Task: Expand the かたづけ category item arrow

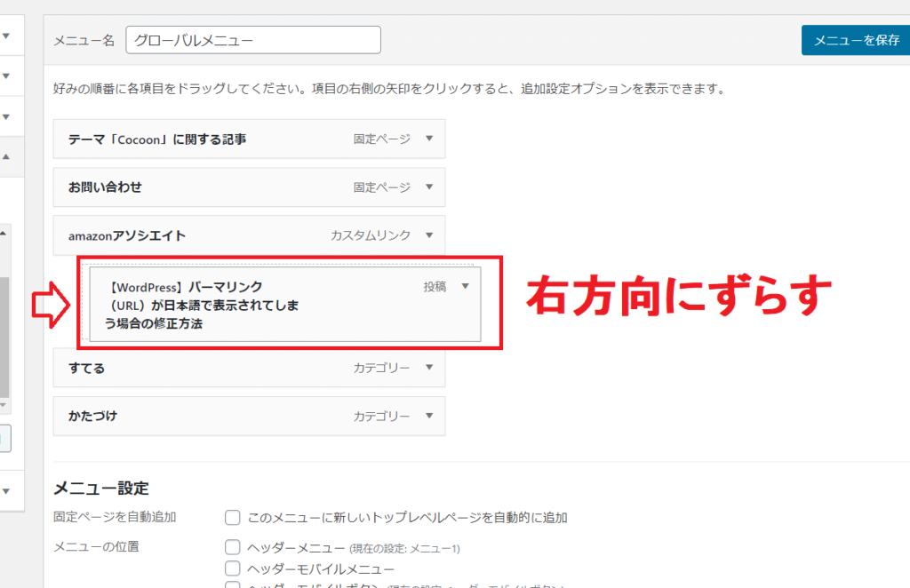Action: [x=429, y=416]
